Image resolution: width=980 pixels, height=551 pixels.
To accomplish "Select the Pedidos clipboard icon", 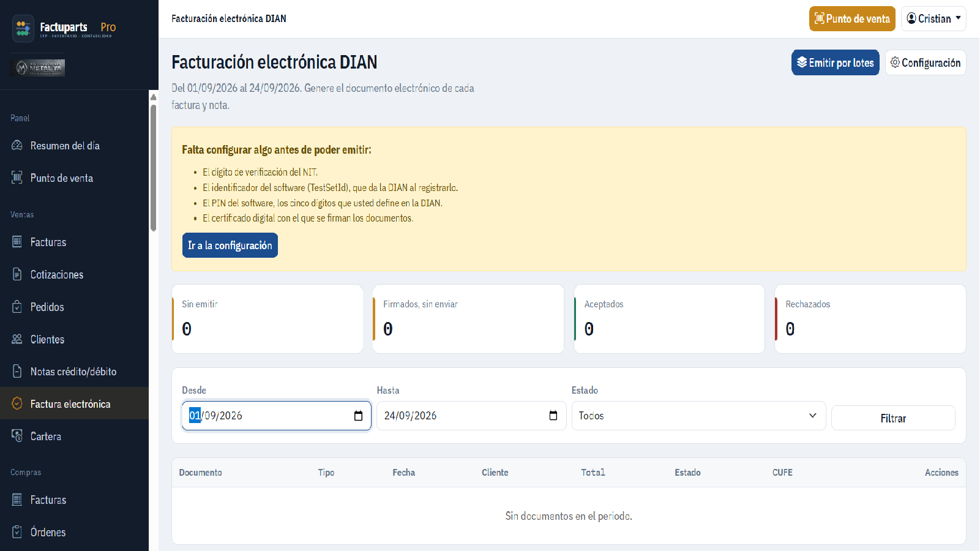I will (x=17, y=307).
